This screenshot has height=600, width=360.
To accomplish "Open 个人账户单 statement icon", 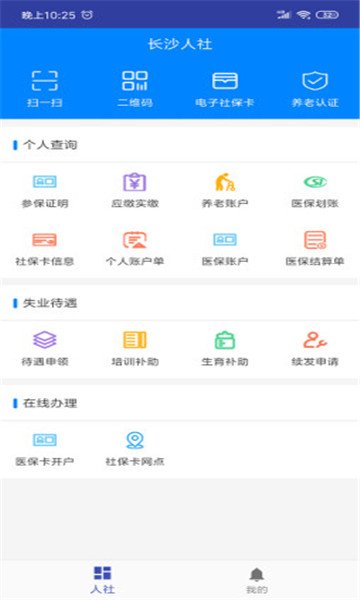I will 135,240.
